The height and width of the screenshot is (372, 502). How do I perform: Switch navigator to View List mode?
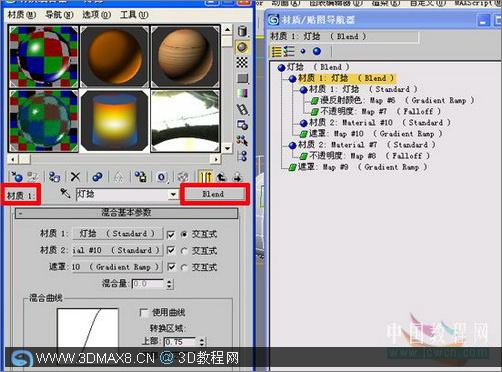277,51
